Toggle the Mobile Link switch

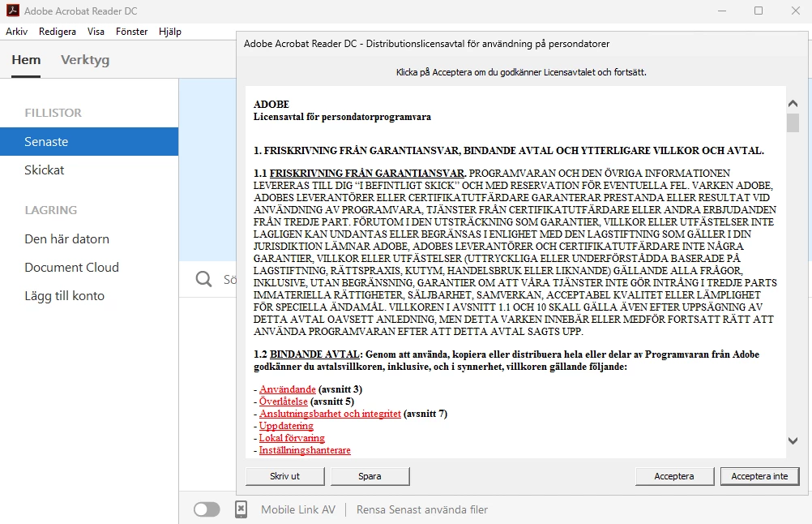(207, 509)
